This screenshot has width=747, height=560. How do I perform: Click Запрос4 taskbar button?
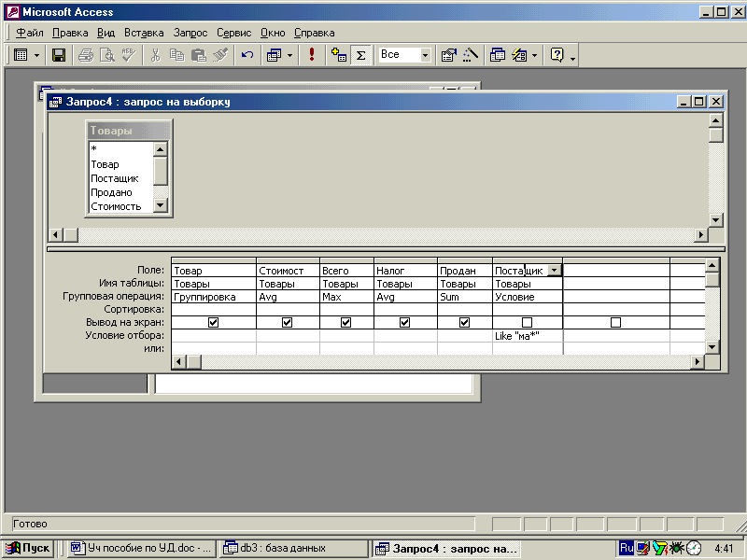(x=446, y=548)
